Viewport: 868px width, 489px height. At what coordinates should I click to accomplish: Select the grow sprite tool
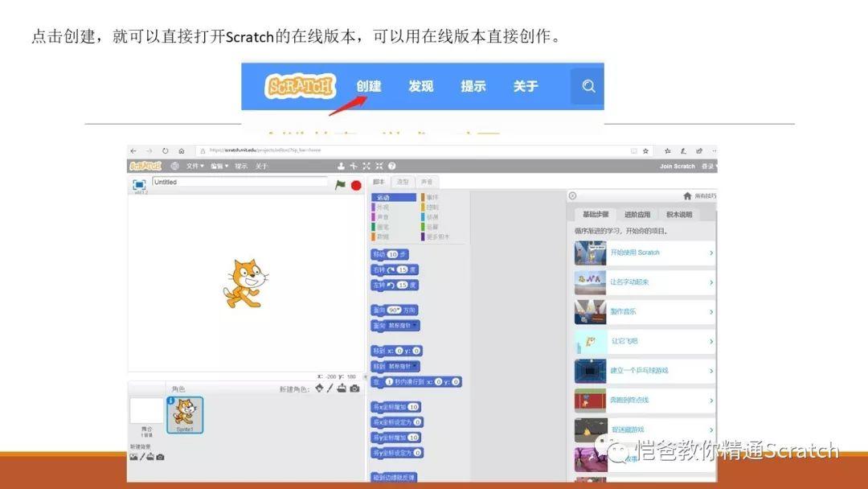[x=366, y=166]
